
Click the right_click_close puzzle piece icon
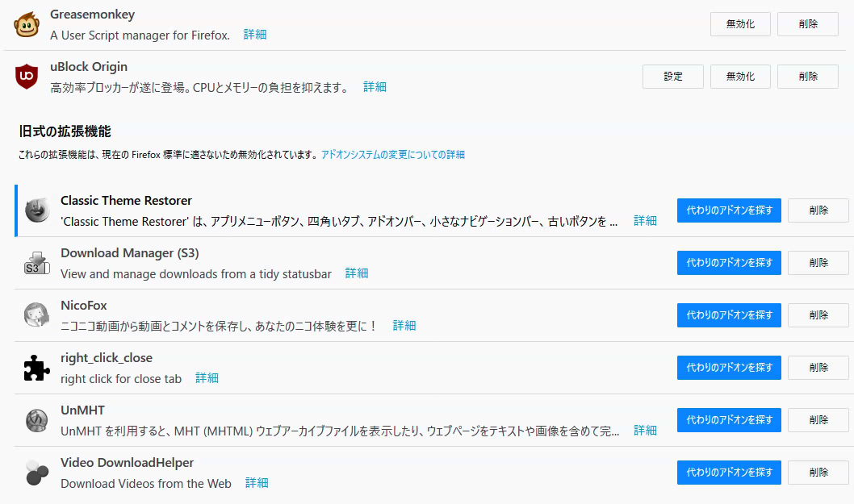37,368
